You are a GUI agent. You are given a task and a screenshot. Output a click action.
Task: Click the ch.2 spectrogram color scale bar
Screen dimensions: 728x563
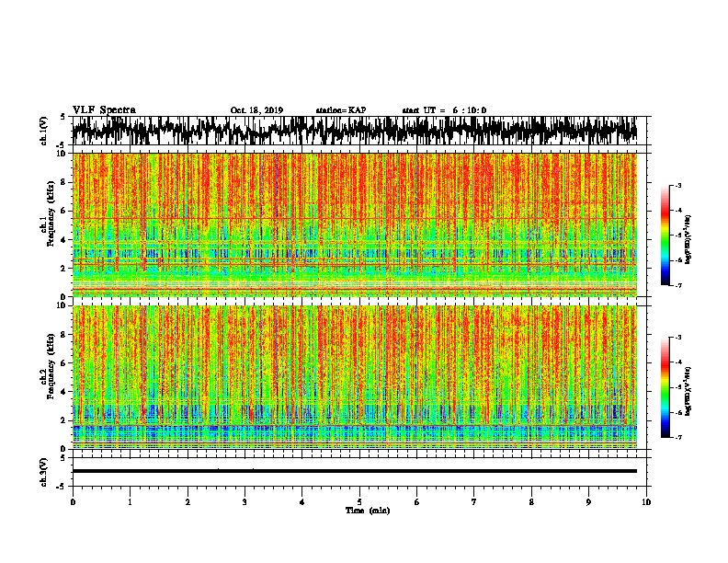[665, 387]
